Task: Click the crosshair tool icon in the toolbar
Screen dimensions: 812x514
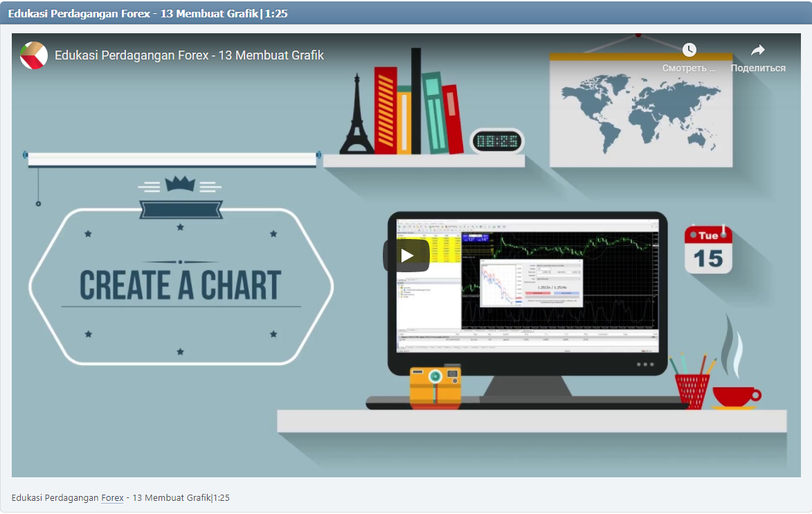Action: [402, 229]
